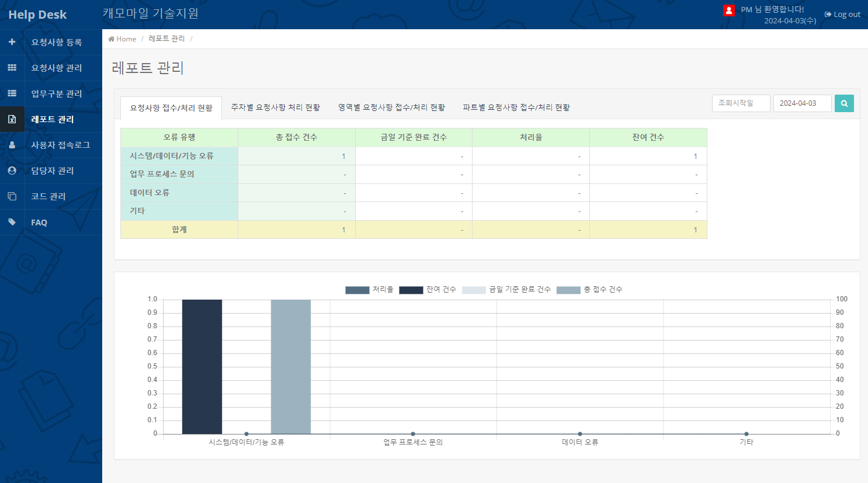Click the circle-user icon for 담당자 관리
The image size is (868, 483).
click(x=12, y=171)
